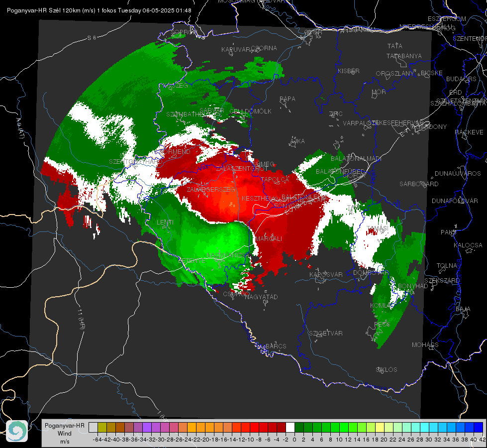Image resolution: width=487 pixels, height=448 pixels.
Task: Click the SZEKSZARD city label
Action: [442, 281]
